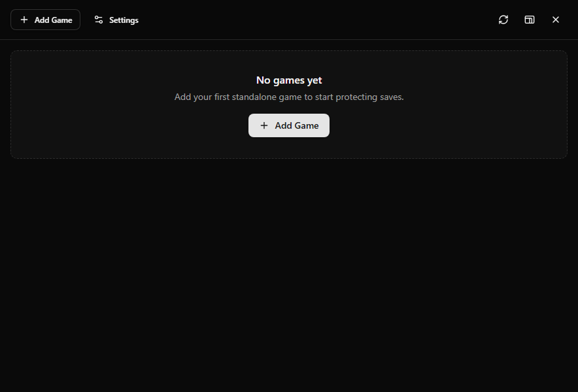578x392 pixels.
Task: Click the No games yet heading
Action: 289,80
